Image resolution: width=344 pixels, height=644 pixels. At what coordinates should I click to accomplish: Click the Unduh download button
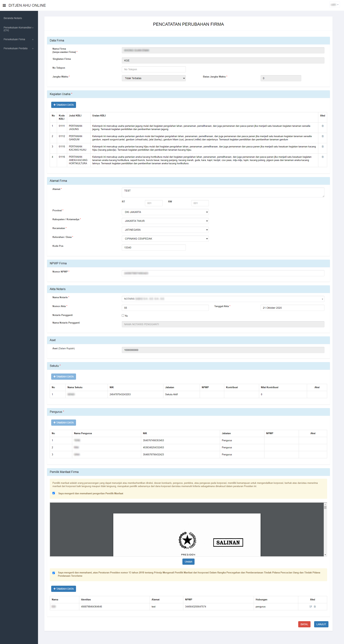(x=188, y=562)
